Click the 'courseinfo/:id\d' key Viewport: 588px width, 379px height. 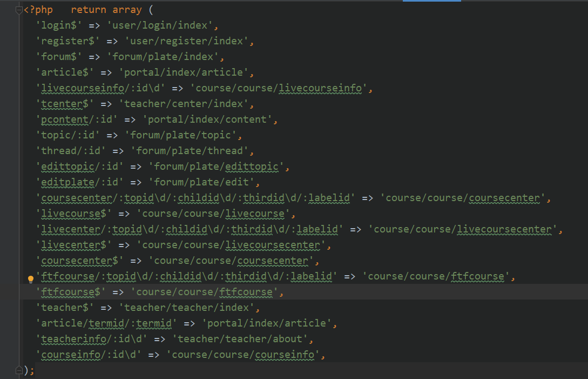click(x=89, y=355)
